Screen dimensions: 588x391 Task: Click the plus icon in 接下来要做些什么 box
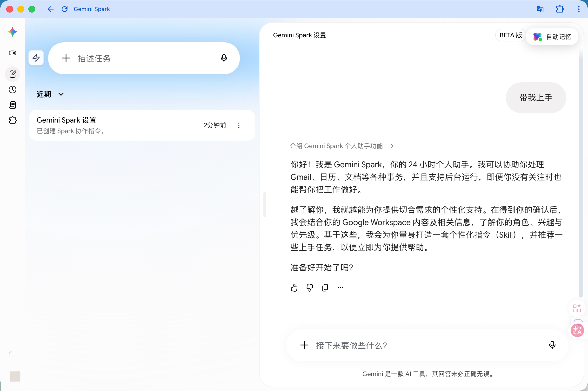304,345
